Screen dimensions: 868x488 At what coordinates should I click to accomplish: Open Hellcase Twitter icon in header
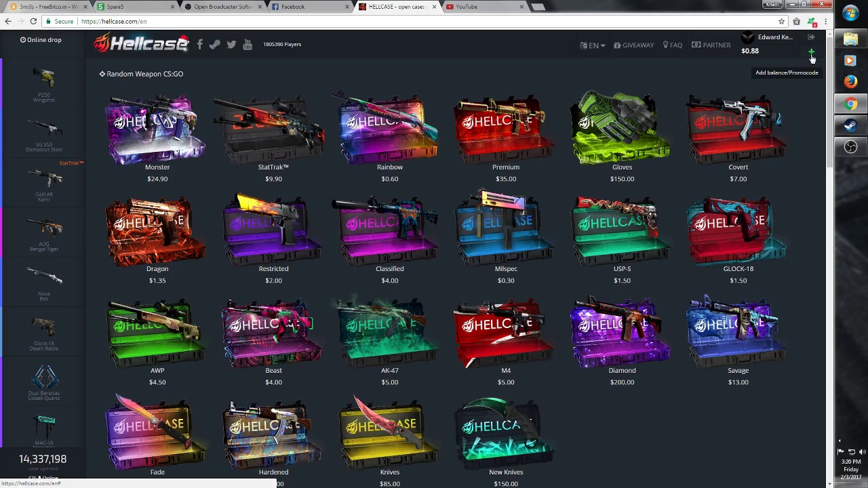pos(231,45)
